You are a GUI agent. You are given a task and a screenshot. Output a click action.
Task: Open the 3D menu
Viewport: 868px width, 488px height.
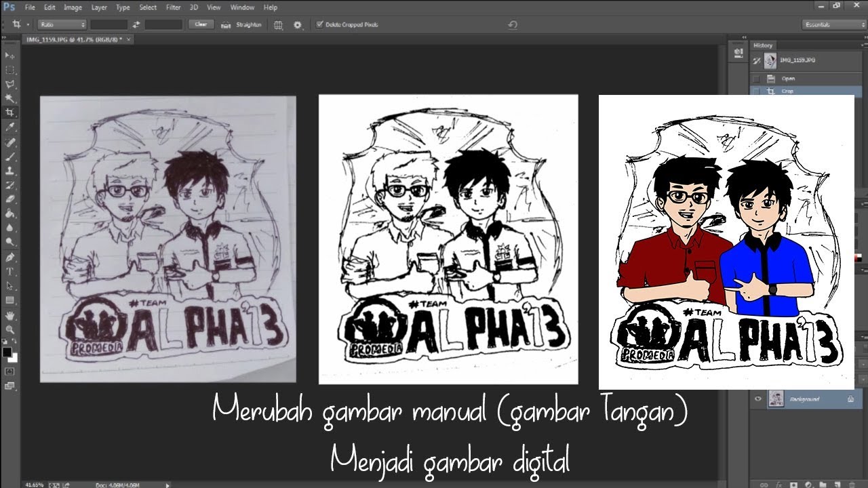pos(194,7)
